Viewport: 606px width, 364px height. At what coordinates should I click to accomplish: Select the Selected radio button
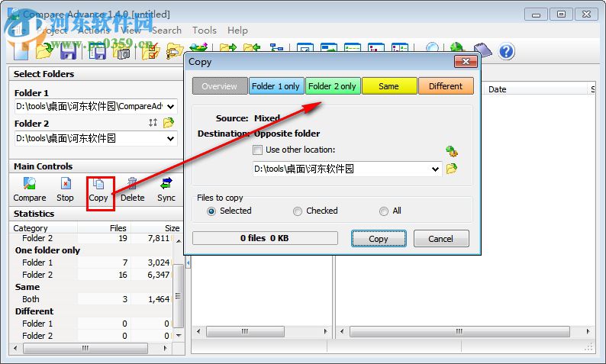(211, 211)
